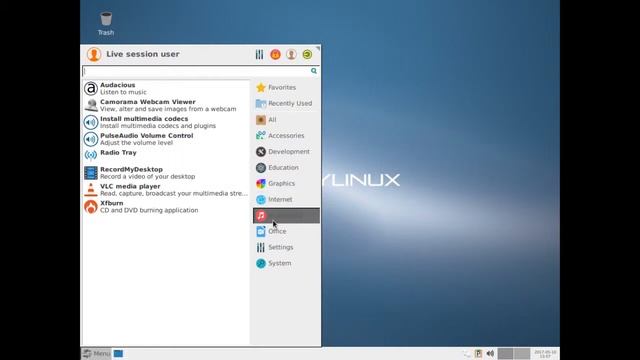
Task: Open the Trash on desktop
Action: pyautogui.click(x=106, y=23)
